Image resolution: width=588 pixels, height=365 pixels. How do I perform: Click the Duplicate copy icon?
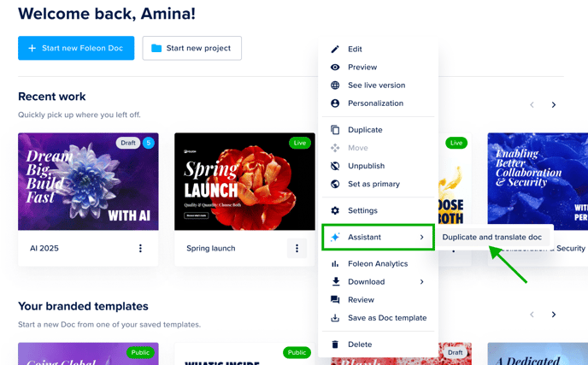335,130
